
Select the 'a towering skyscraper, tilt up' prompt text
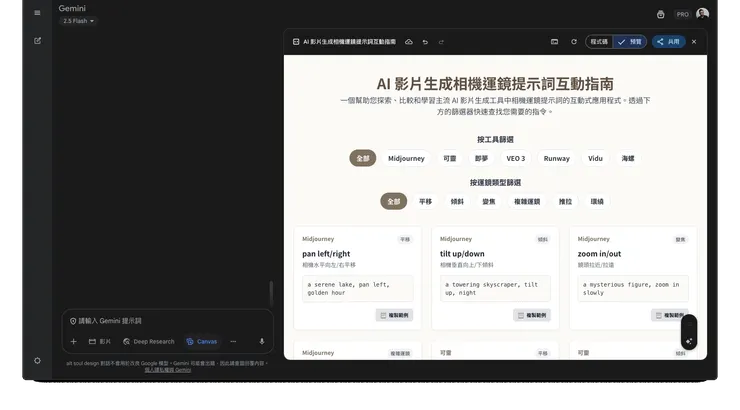(x=495, y=289)
